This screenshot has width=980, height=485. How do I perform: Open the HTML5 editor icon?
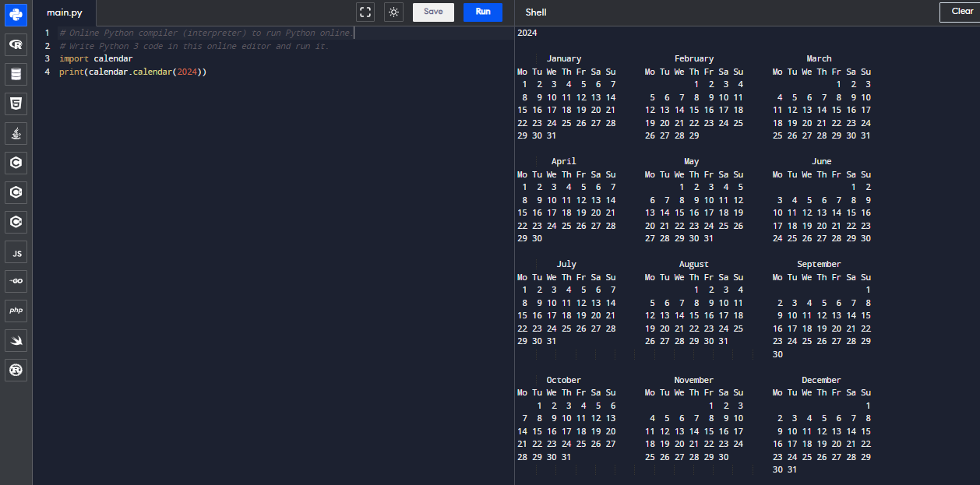16,104
